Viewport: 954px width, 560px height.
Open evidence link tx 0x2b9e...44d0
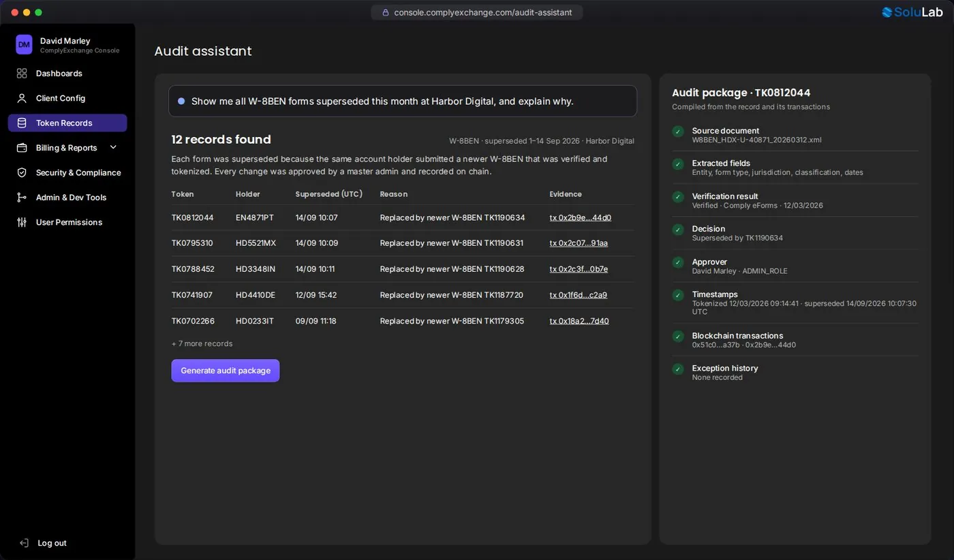click(x=580, y=218)
